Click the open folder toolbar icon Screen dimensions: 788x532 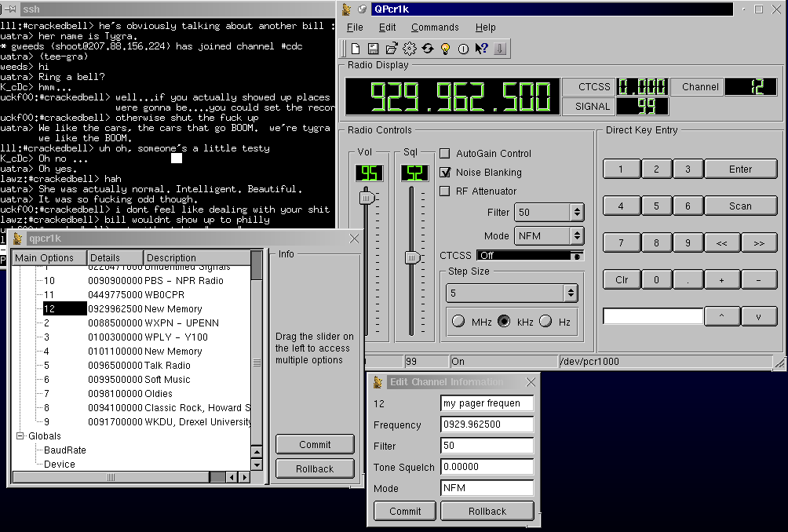tap(392, 49)
